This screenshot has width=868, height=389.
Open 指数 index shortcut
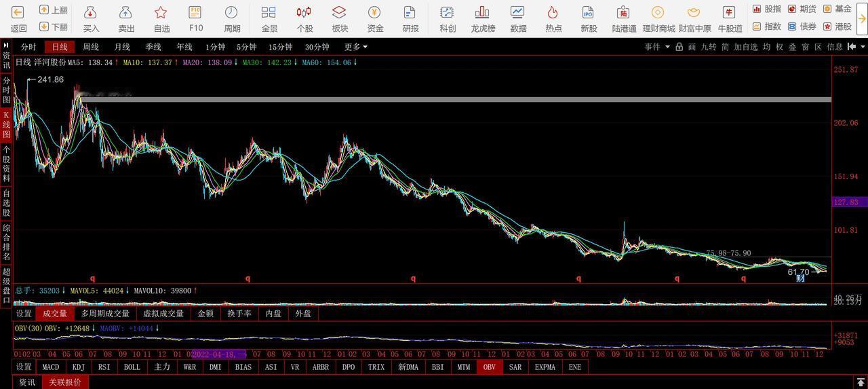tap(766, 26)
